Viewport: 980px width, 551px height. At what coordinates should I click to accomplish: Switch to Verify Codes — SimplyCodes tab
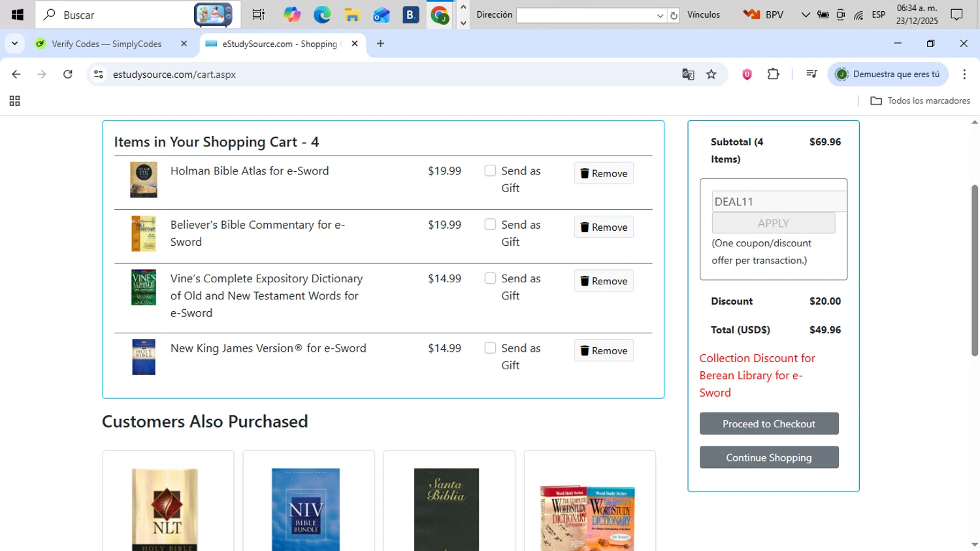(x=106, y=44)
